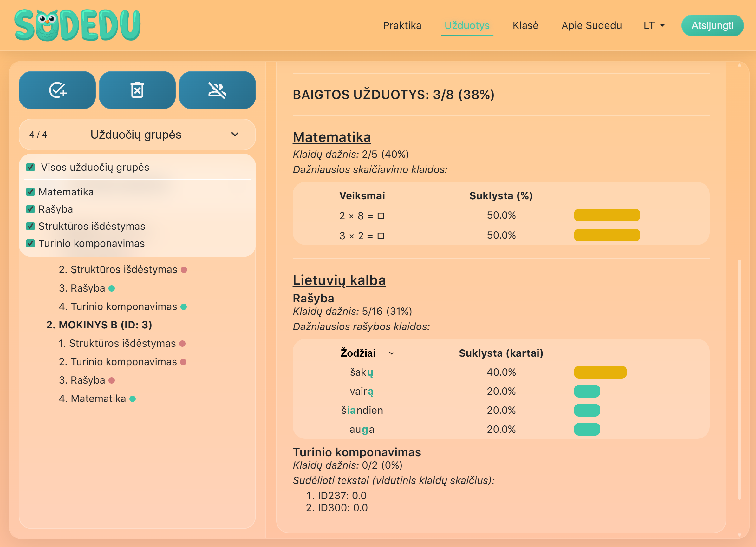The image size is (756, 547).
Task: Switch to the 'Praktika' tab
Action: click(402, 25)
